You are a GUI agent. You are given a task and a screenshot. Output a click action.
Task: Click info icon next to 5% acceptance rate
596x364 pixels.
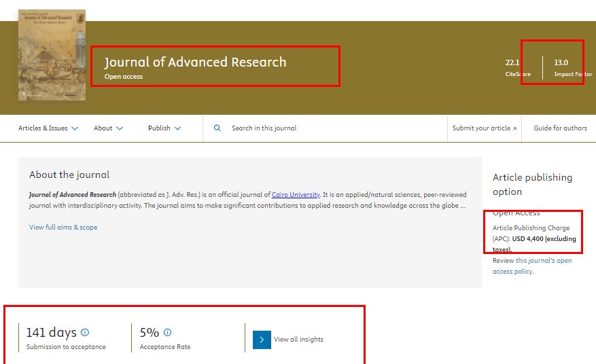(x=168, y=333)
